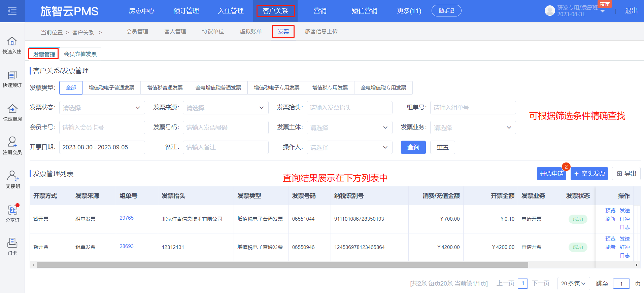This screenshot has width=644, height=293.
Task: Collapse the sidebar with the hamburger menu icon
Action: pyautogui.click(x=12, y=11)
